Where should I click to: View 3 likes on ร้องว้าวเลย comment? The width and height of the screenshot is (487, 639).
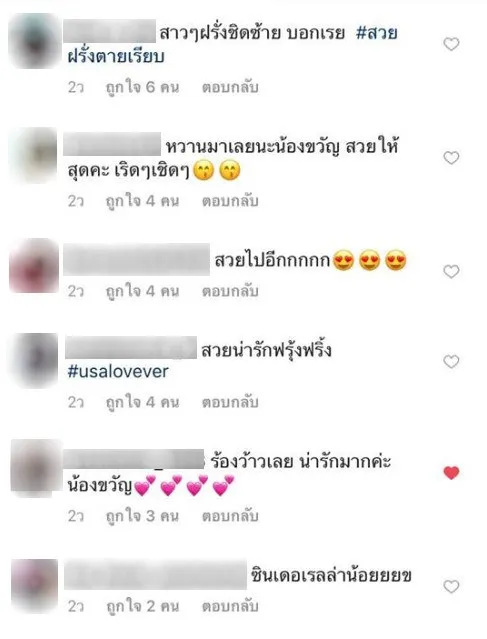(142, 516)
